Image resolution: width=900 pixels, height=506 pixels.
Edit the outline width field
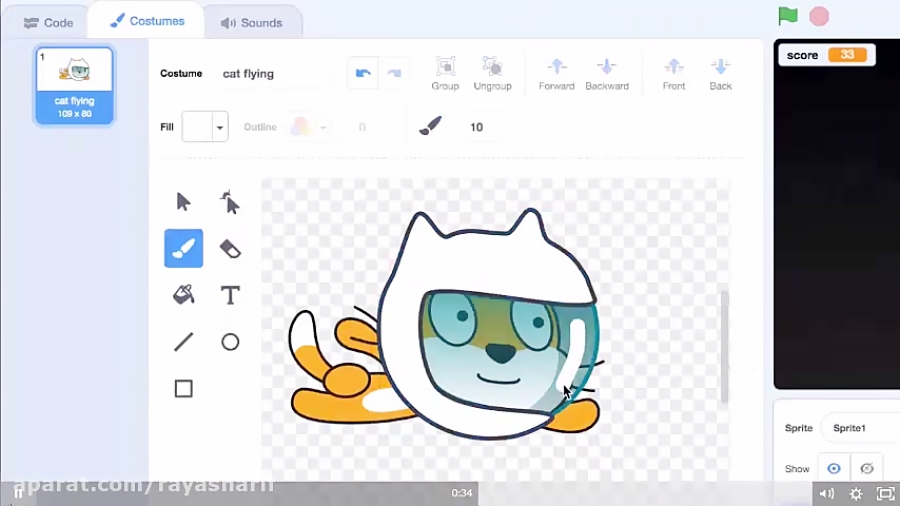(363, 127)
